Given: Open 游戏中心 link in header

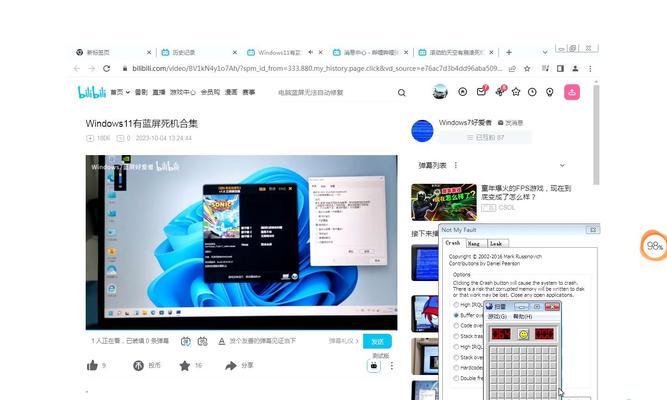Looking at the screenshot, I should [x=183, y=92].
